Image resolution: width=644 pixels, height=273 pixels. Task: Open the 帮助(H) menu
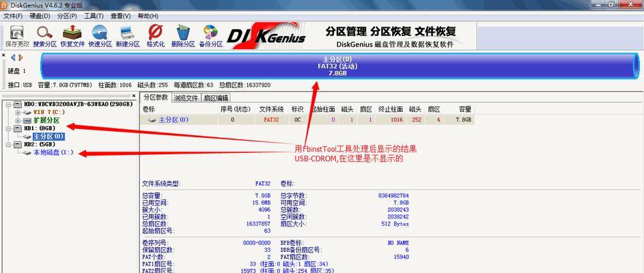tap(148, 16)
